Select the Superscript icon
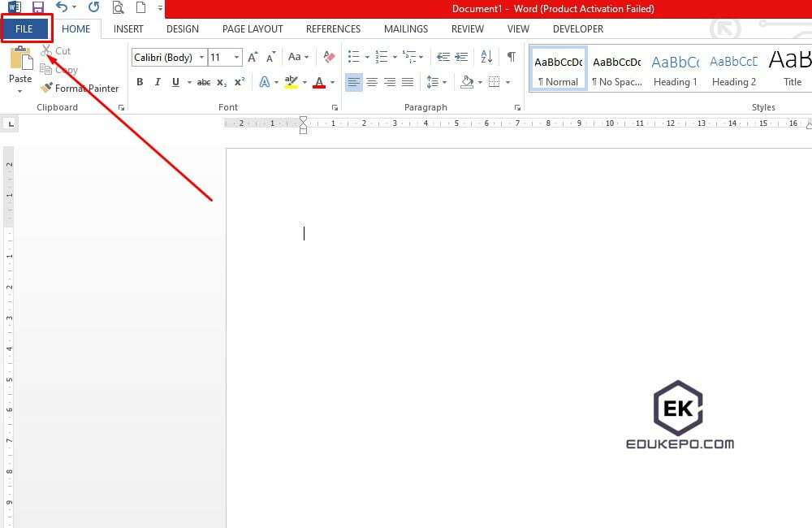 pos(238,82)
